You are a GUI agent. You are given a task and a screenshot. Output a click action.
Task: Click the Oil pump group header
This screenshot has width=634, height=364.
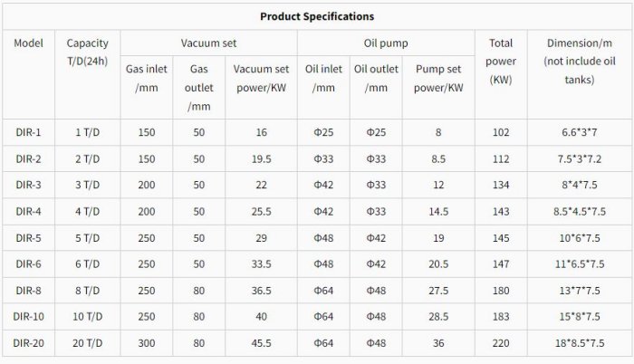coord(389,43)
